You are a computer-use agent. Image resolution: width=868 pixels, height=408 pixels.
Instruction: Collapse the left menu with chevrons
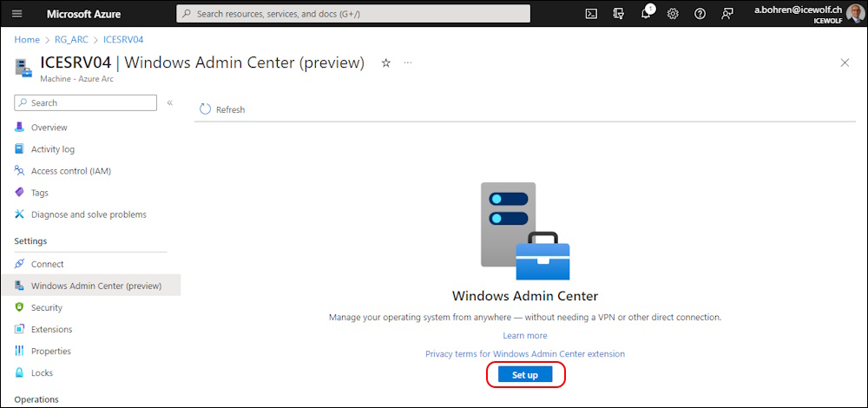[x=170, y=102]
